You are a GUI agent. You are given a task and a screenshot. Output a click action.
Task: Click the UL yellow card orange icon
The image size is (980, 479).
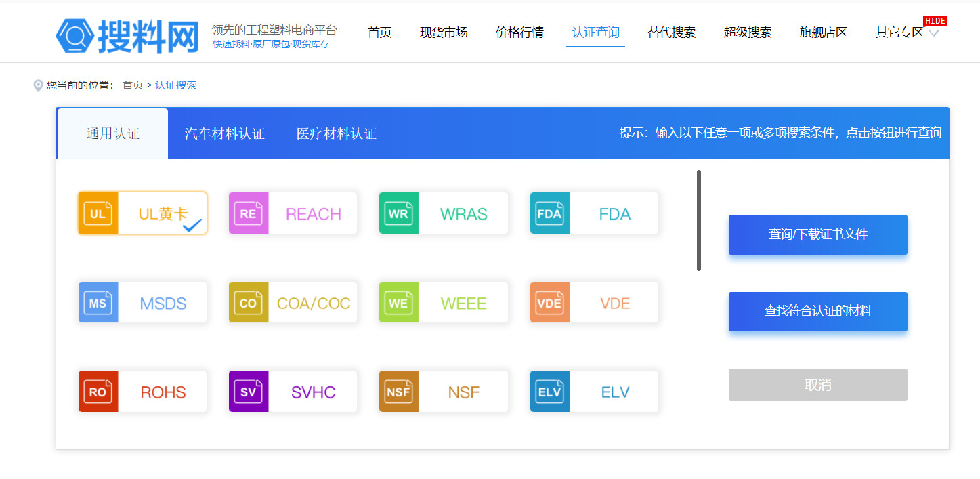coord(98,214)
